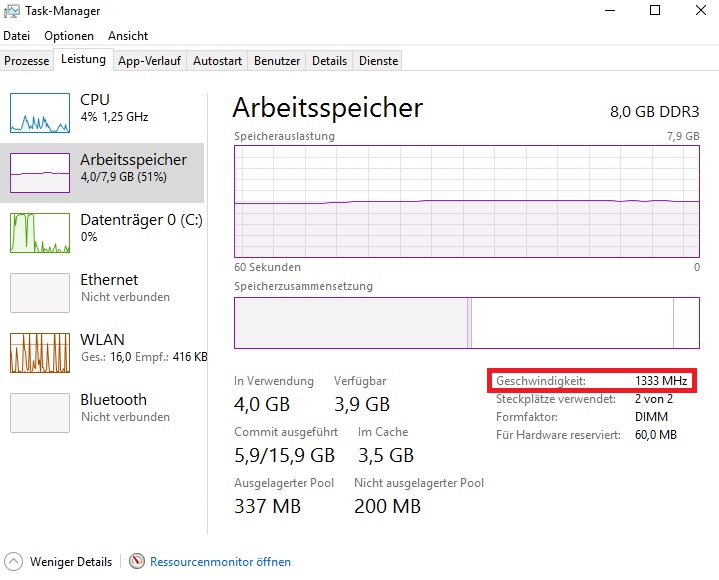Screen dimensions: 719x580
Task: Open the Ansicht menu
Action: [128, 36]
